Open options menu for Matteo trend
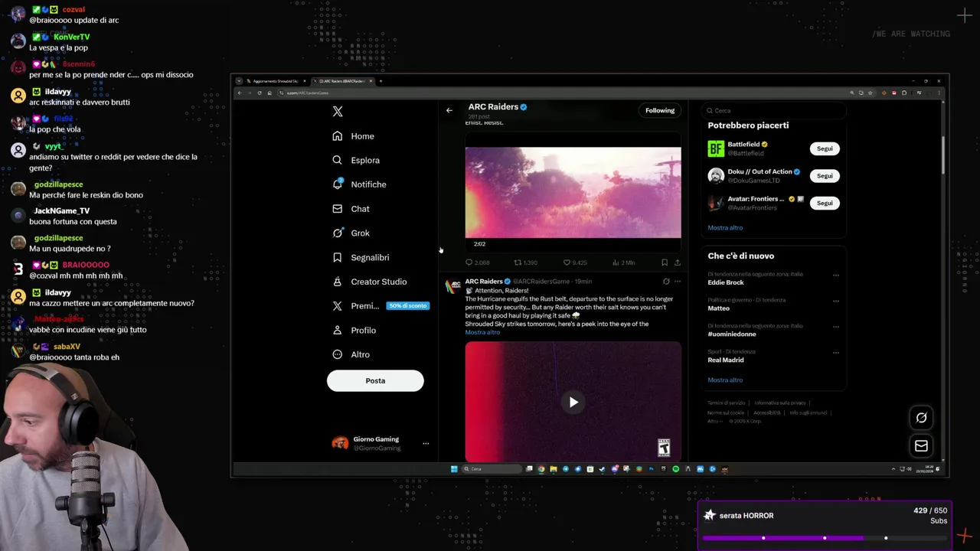The height and width of the screenshot is (551, 980). (x=835, y=301)
